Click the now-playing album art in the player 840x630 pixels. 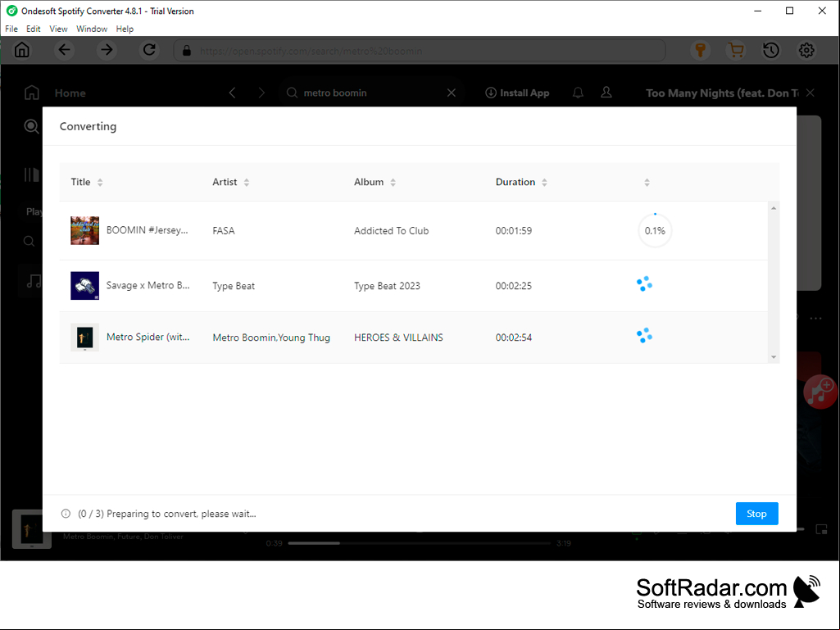click(32, 529)
